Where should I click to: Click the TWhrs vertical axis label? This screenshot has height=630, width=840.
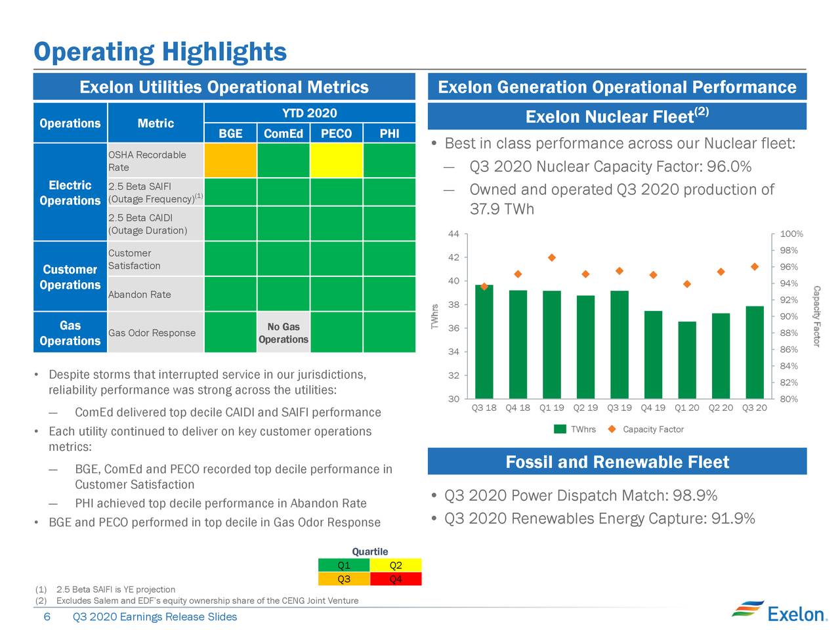click(x=434, y=317)
